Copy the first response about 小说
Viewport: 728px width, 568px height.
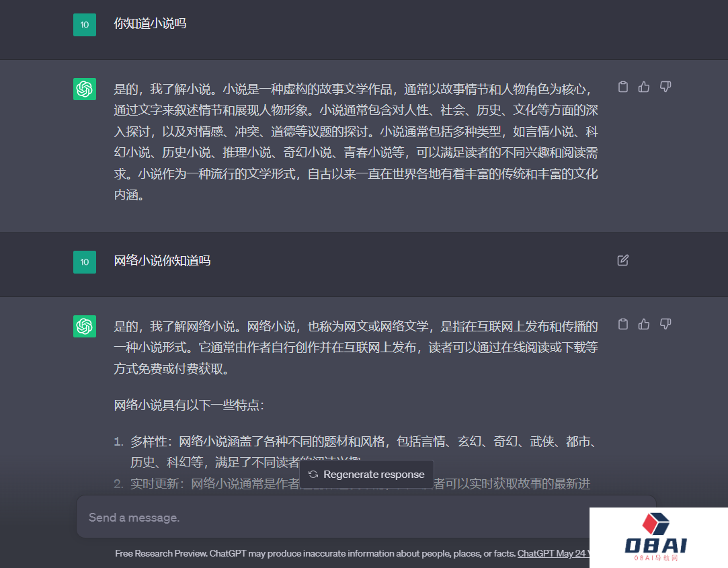tap(622, 87)
